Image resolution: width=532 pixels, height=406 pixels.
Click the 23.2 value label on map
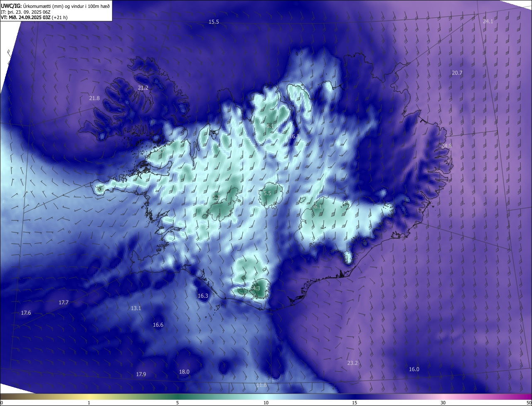click(x=352, y=363)
